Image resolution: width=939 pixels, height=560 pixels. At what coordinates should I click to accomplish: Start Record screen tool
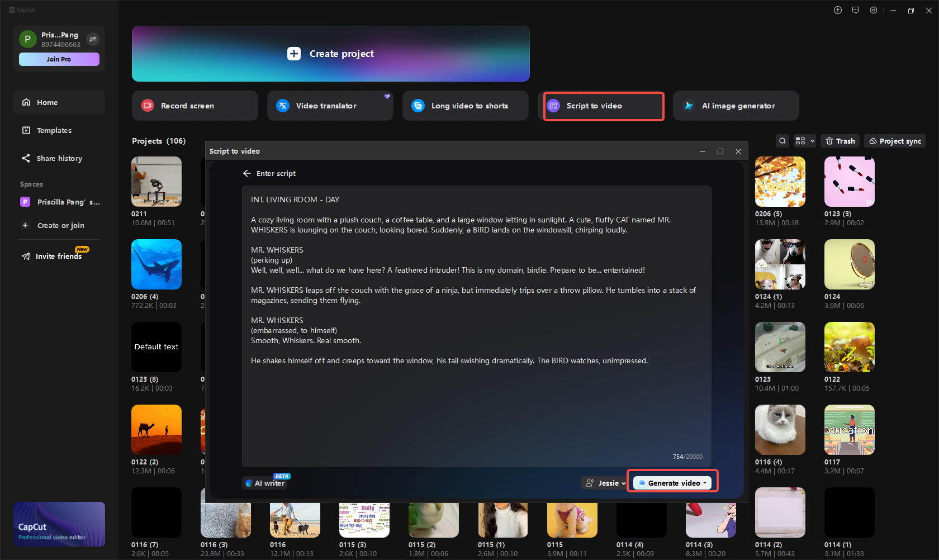coord(195,106)
